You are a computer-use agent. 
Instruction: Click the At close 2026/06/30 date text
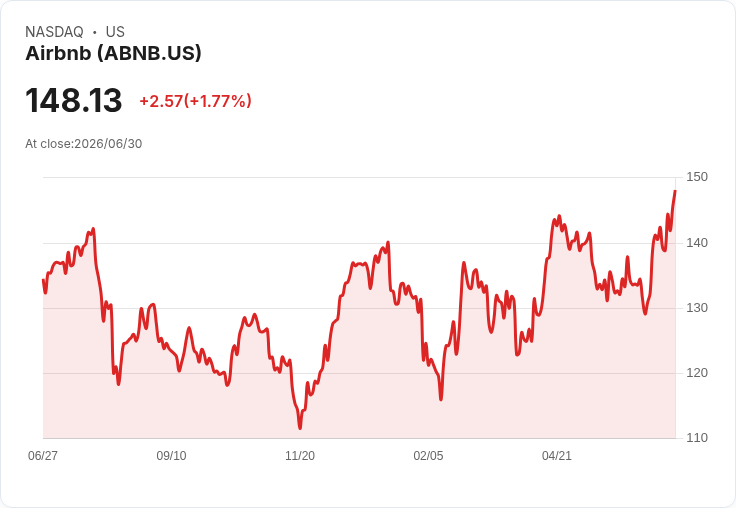click(84, 144)
